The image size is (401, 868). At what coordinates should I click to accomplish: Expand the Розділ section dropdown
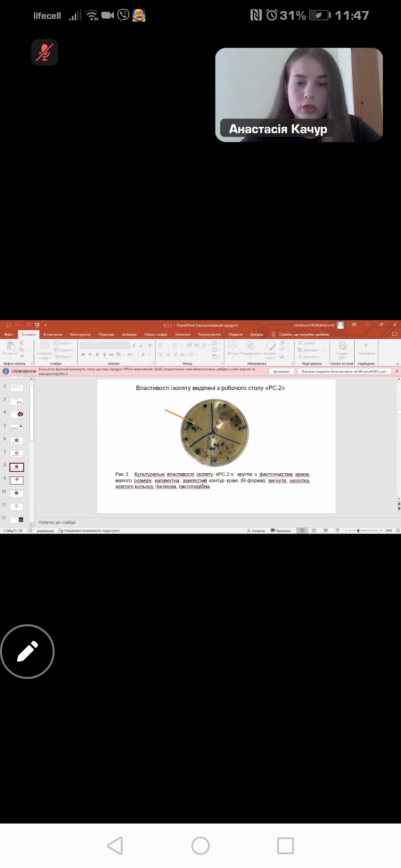tap(64, 357)
